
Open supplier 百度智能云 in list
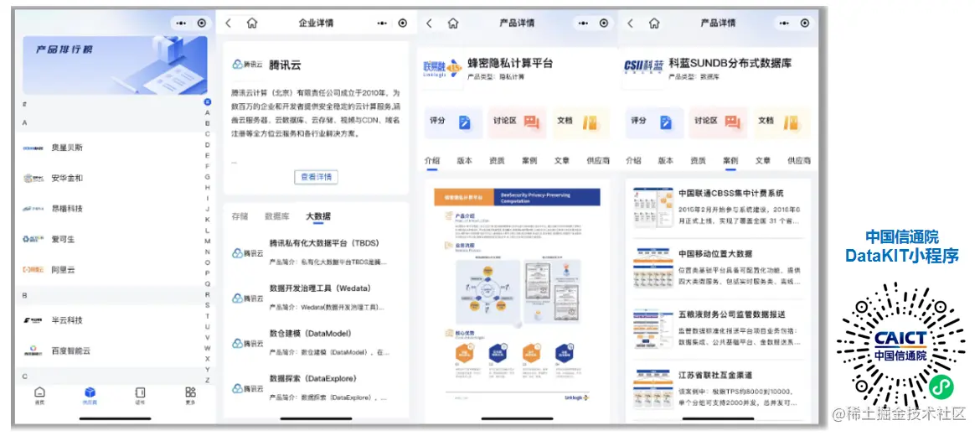coord(110,350)
